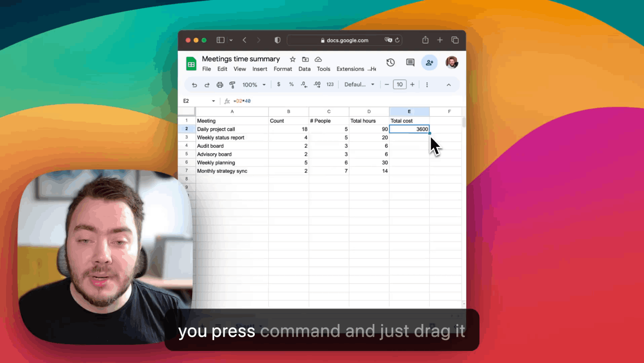Screen dimensions: 644x363
Task: Format as currency dollar sign
Action: point(279,85)
